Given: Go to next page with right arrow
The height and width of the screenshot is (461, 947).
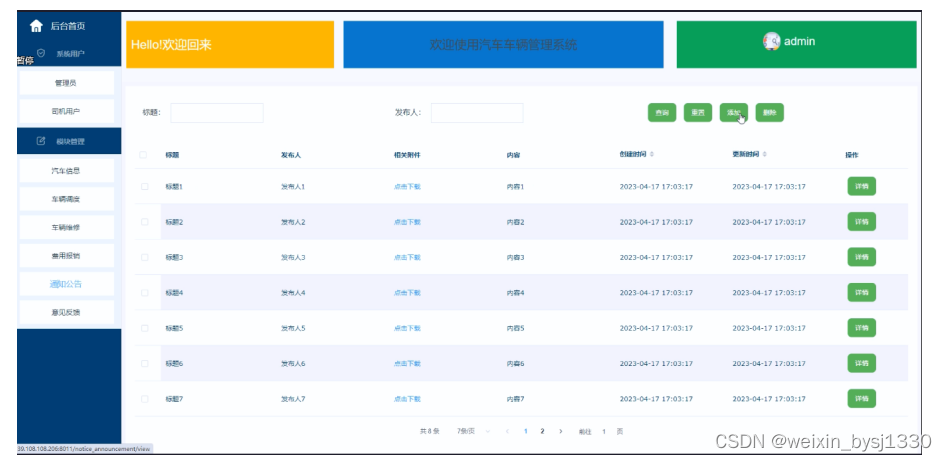Looking at the screenshot, I should click(560, 431).
